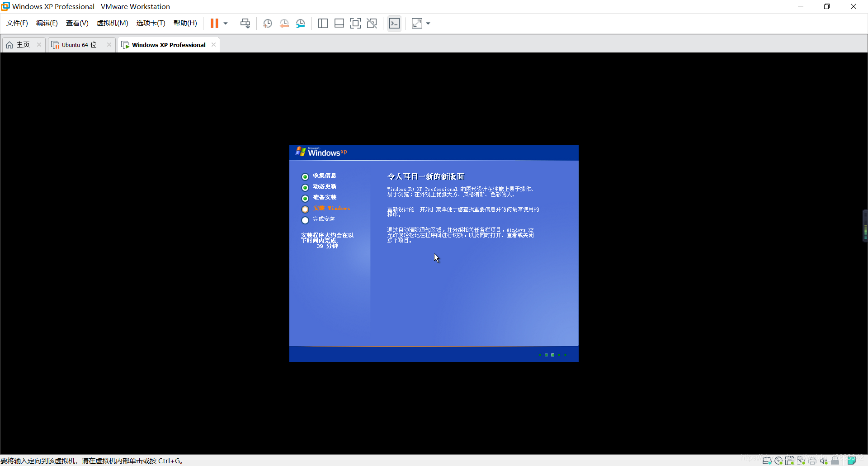Click the message log note icon

point(851,461)
